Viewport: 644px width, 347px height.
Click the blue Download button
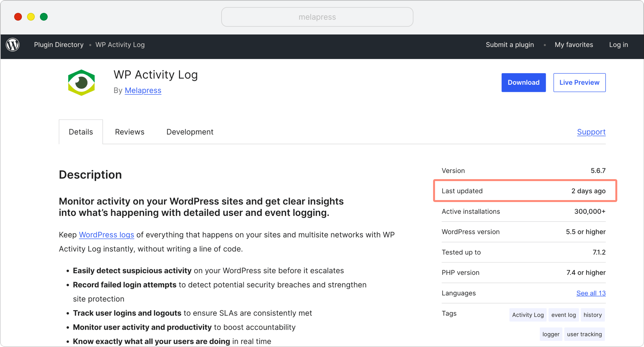pos(524,82)
